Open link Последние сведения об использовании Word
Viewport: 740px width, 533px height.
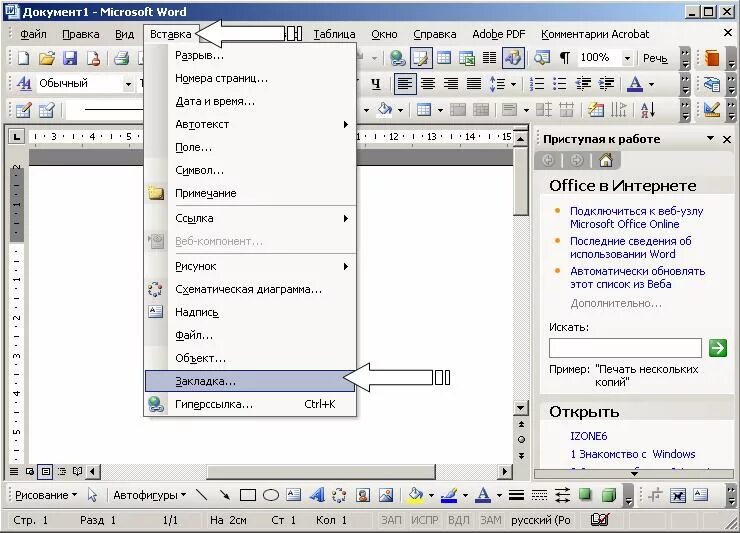(x=631, y=247)
